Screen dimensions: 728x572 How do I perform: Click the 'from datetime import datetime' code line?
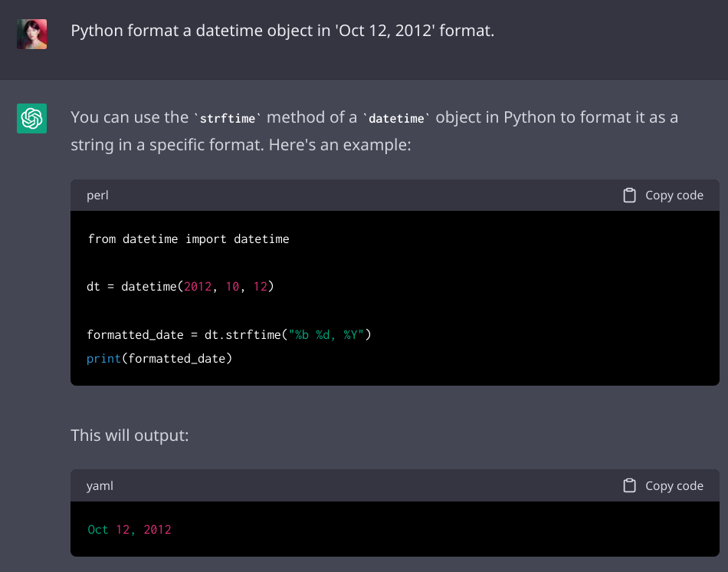188,239
